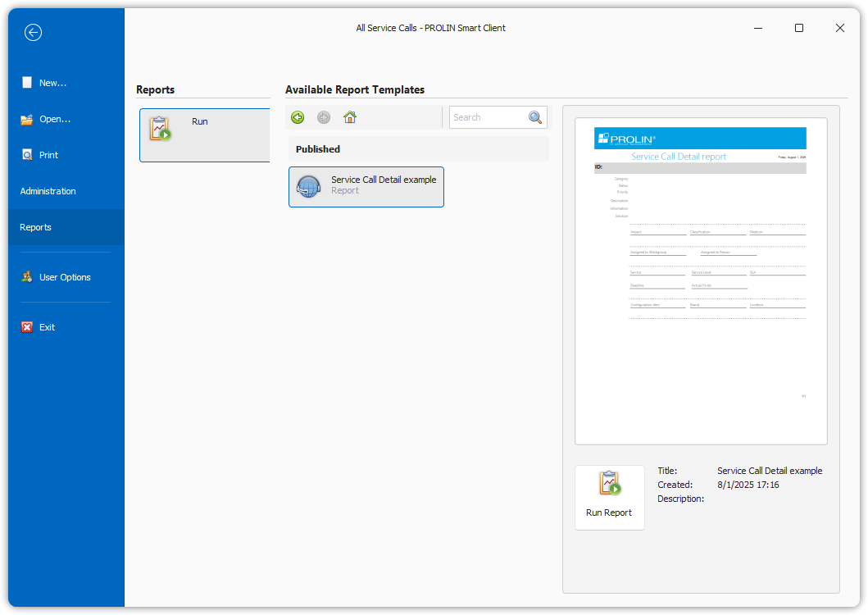This screenshot has width=868, height=615.
Task: Select New... in the sidebar
Action: tap(52, 83)
